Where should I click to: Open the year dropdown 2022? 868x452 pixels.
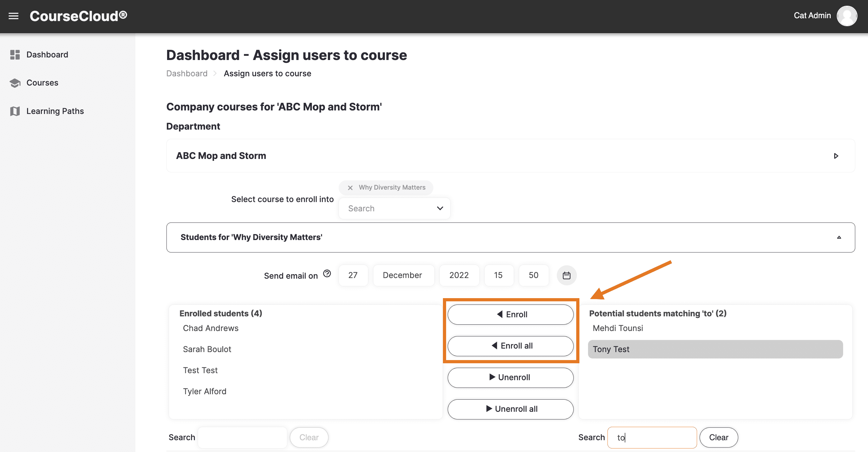coord(459,275)
